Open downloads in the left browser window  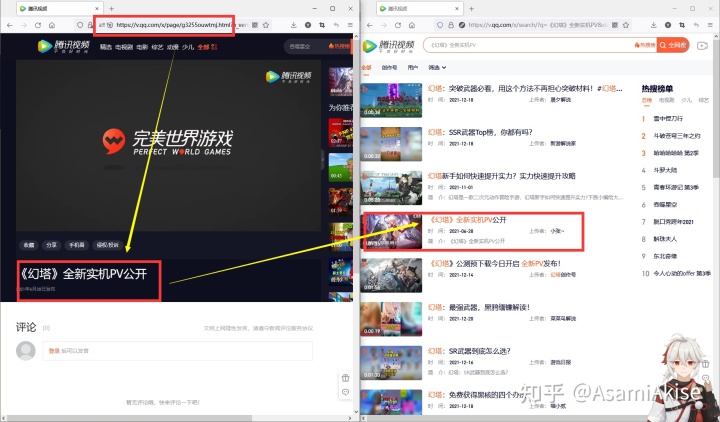coord(293,25)
